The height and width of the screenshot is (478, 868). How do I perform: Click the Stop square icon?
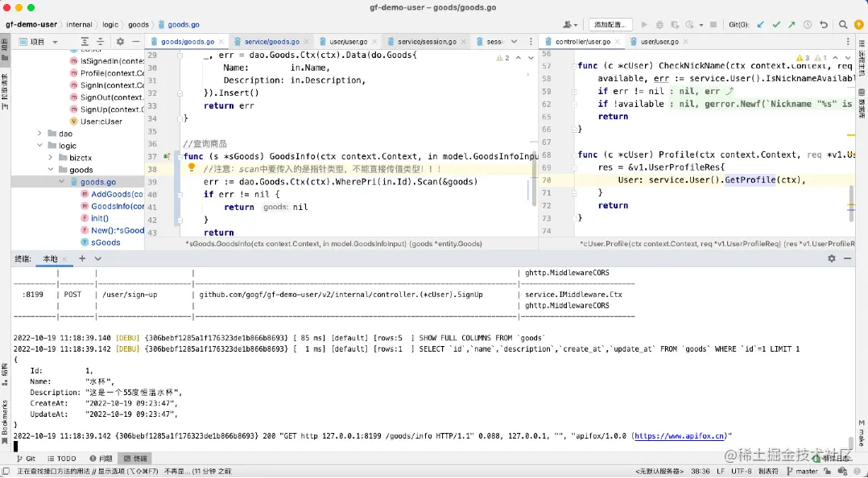point(713,25)
